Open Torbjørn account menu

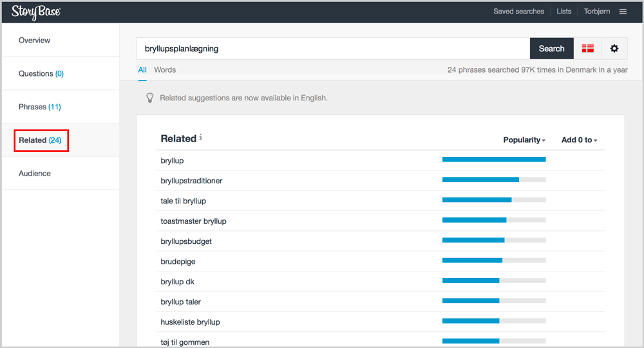point(597,12)
